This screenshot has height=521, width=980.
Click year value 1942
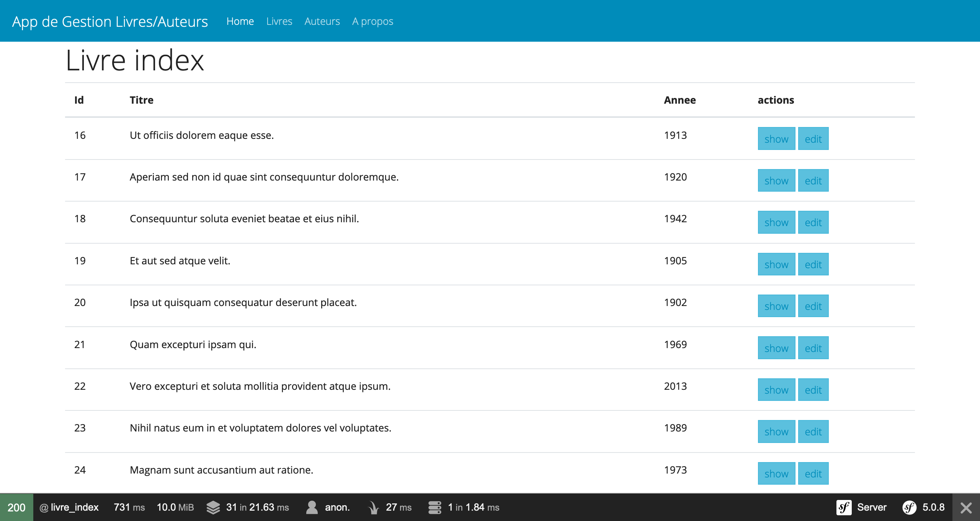676,219
